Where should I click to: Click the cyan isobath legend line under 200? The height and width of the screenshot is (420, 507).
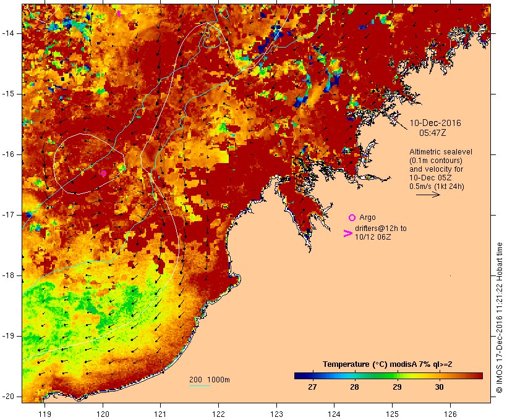pos(200,385)
